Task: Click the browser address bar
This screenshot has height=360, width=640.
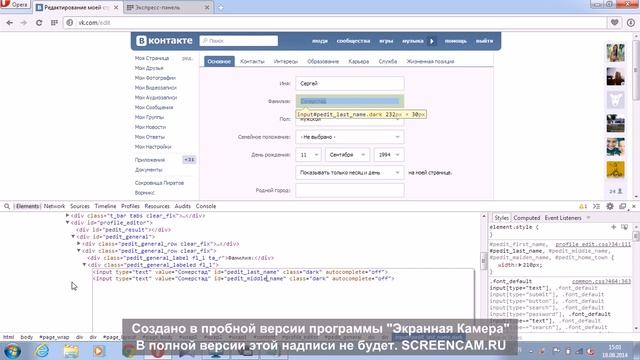Action: (335, 22)
